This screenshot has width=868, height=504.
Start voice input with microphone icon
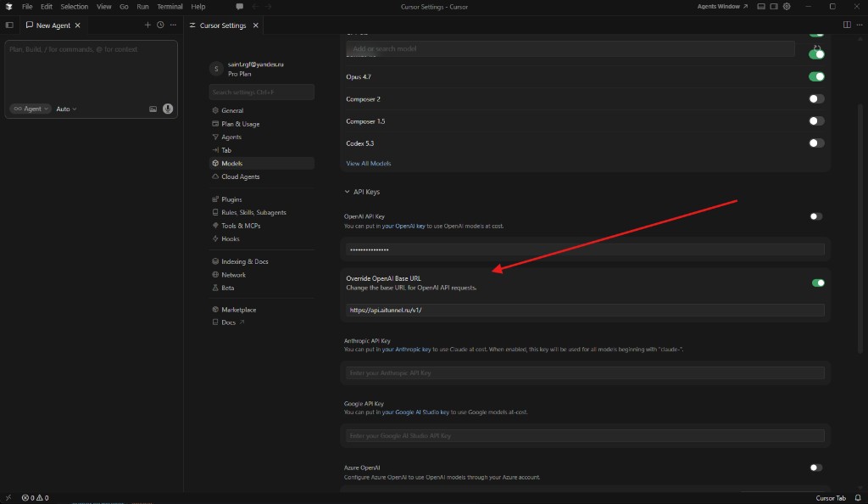click(x=168, y=109)
